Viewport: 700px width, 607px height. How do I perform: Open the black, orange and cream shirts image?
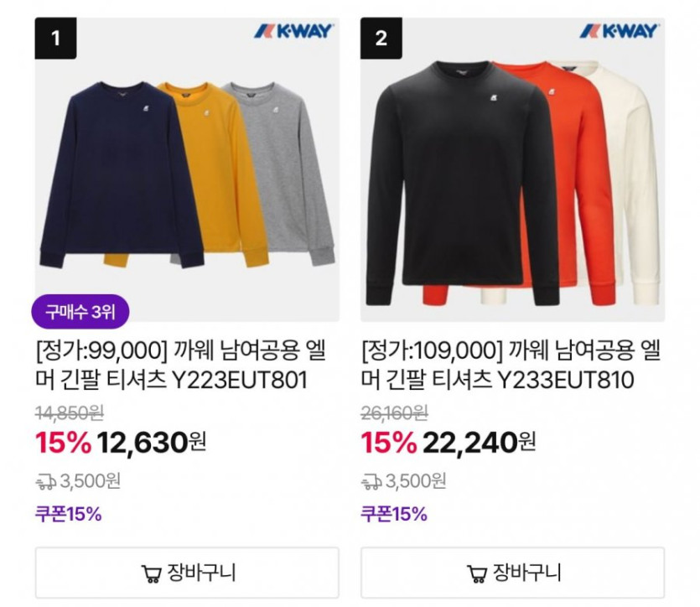pyautogui.click(x=512, y=169)
